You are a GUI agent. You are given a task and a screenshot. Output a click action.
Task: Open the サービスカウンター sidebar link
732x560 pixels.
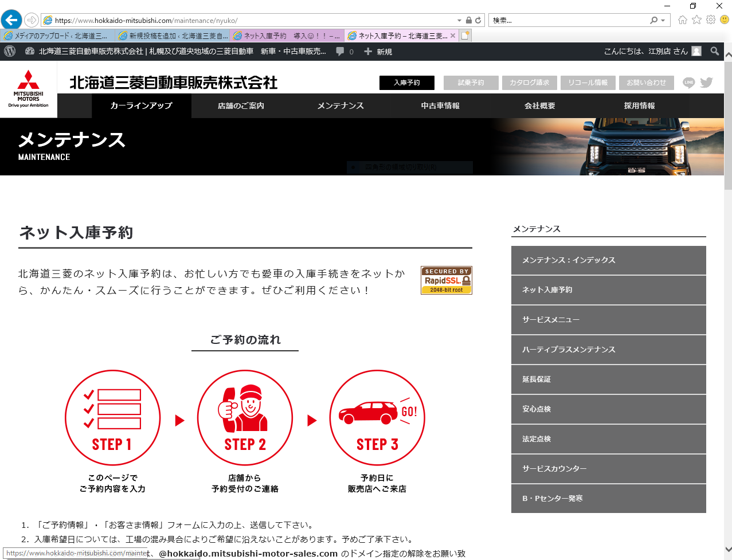pos(609,469)
